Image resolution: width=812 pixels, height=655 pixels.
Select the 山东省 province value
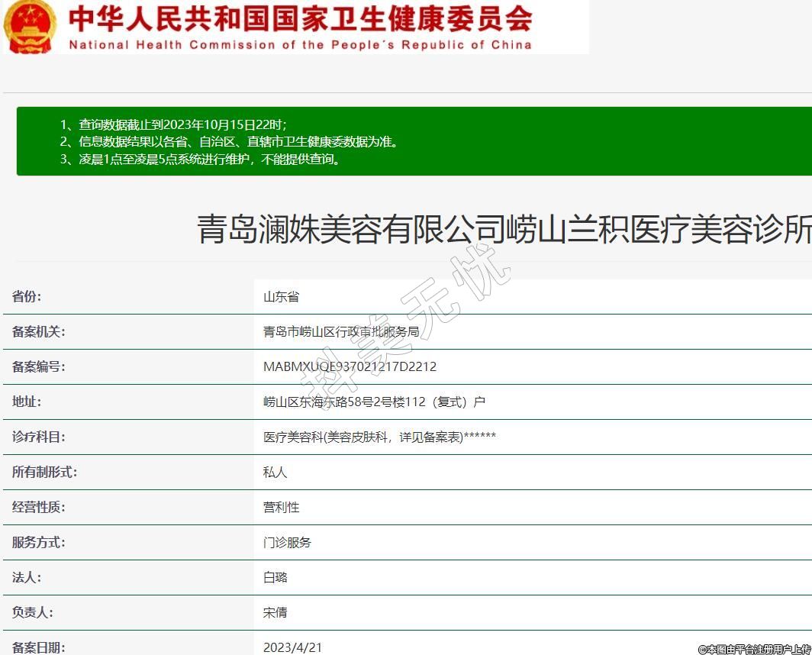(x=281, y=297)
